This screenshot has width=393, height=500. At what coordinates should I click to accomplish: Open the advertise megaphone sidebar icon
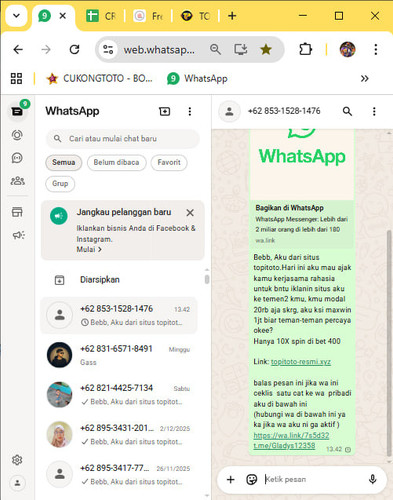click(18, 235)
